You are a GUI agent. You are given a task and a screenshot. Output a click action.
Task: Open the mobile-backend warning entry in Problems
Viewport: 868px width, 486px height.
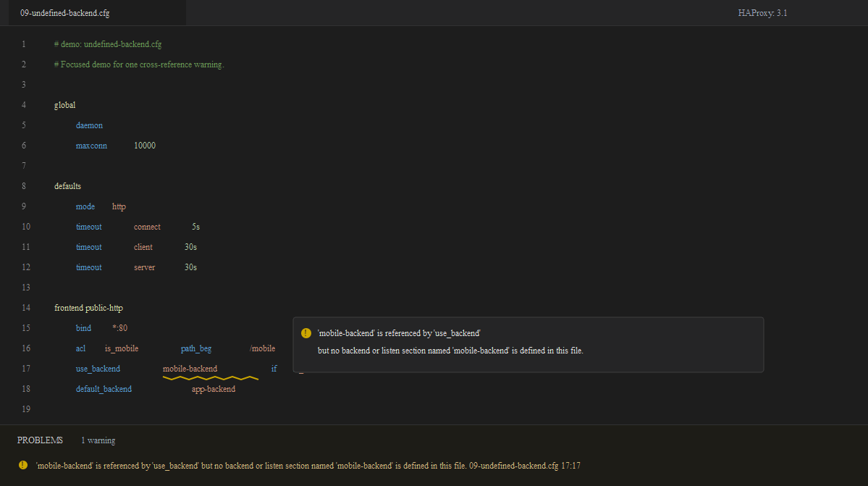tap(308, 466)
